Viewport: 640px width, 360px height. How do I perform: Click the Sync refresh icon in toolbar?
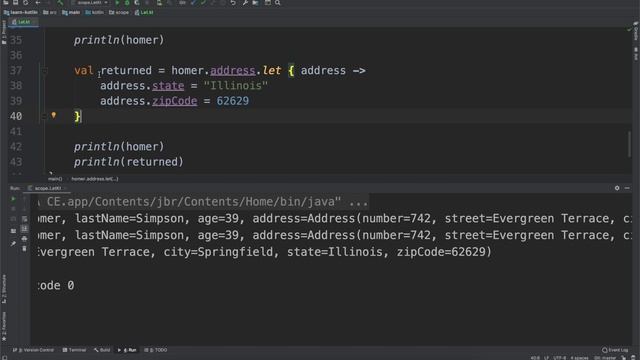point(26,2)
